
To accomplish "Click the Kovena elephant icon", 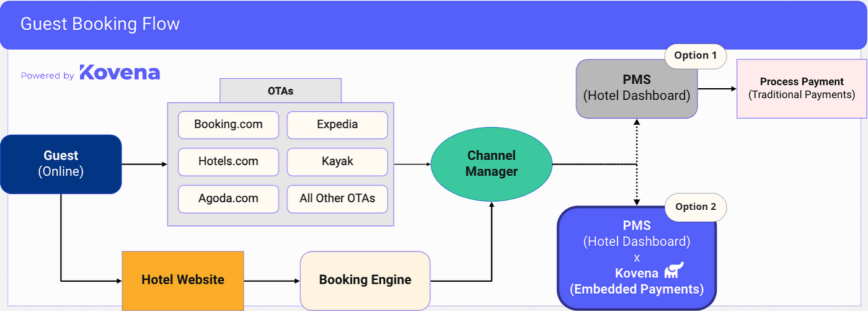I will coord(674,271).
